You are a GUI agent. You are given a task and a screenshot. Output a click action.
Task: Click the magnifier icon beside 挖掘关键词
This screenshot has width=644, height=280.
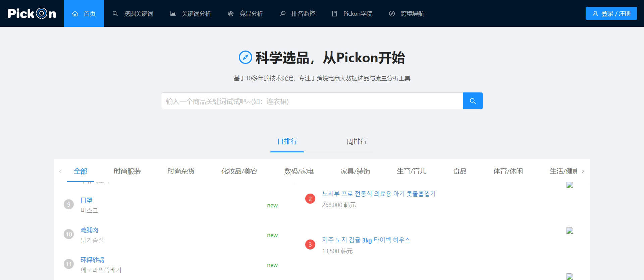(115, 14)
